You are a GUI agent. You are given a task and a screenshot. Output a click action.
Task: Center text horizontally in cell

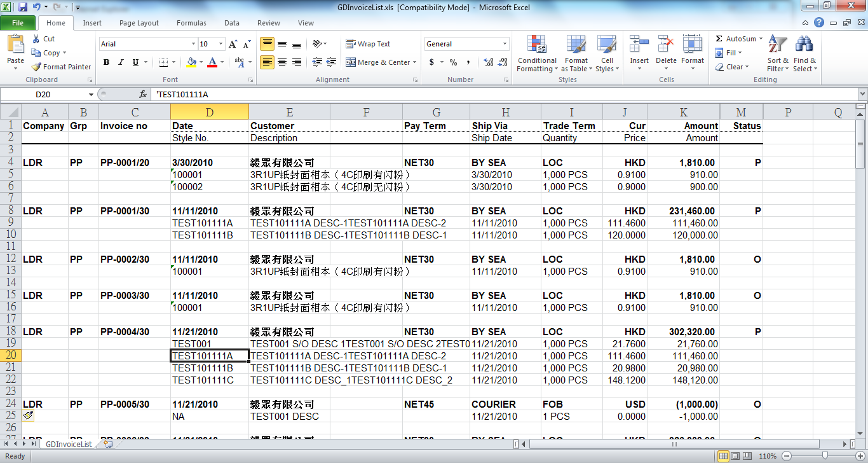(x=281, y=62)
